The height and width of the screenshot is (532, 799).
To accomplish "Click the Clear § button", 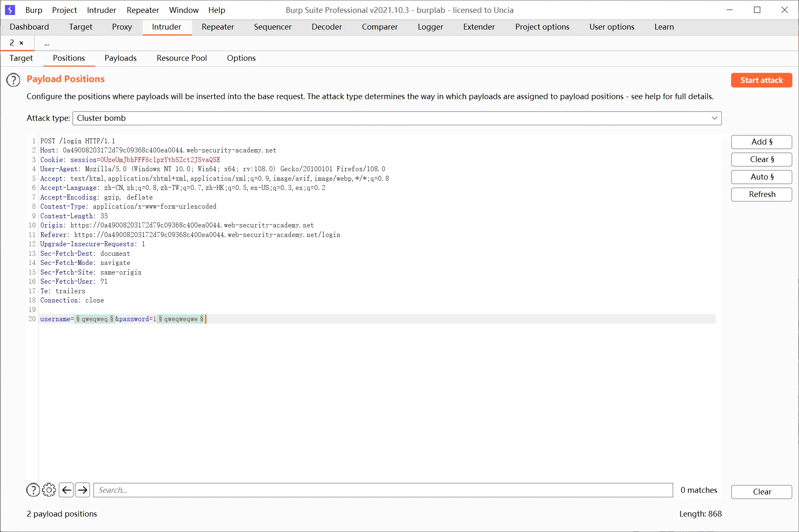I will pos(762,159).
